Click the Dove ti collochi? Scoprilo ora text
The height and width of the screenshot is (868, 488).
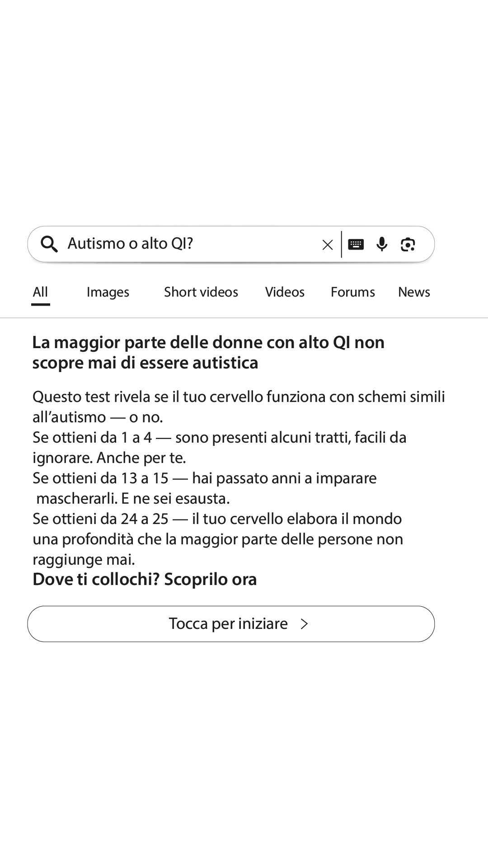[145, 579]
